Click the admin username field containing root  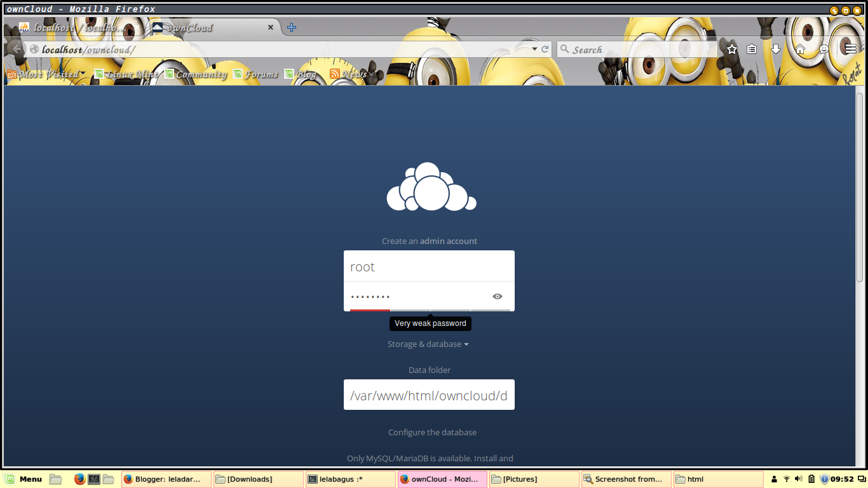(x=429, y=266)
